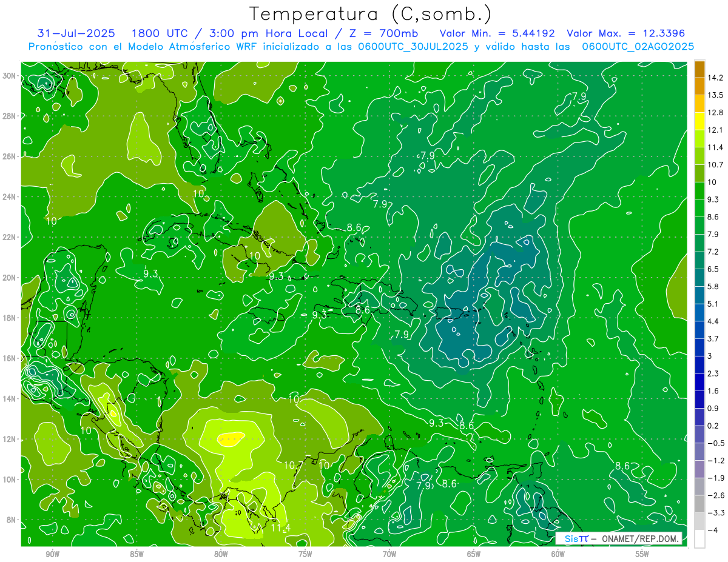Viewport: 728px width, 562px height.
Task: Click the 80W longitude axis label
Action: point(221,554)
